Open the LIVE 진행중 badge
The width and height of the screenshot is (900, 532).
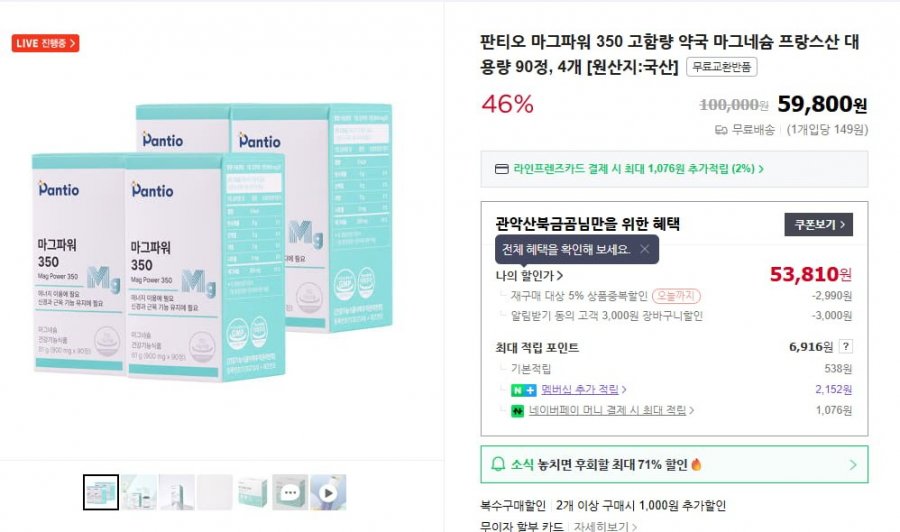coord(45,43)
